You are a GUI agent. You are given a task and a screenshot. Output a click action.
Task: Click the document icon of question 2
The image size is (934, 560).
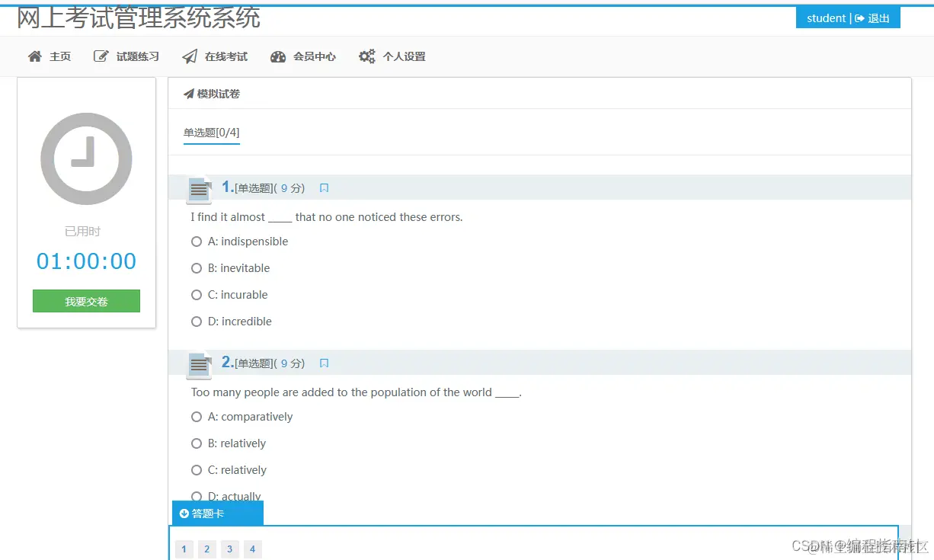200,365
